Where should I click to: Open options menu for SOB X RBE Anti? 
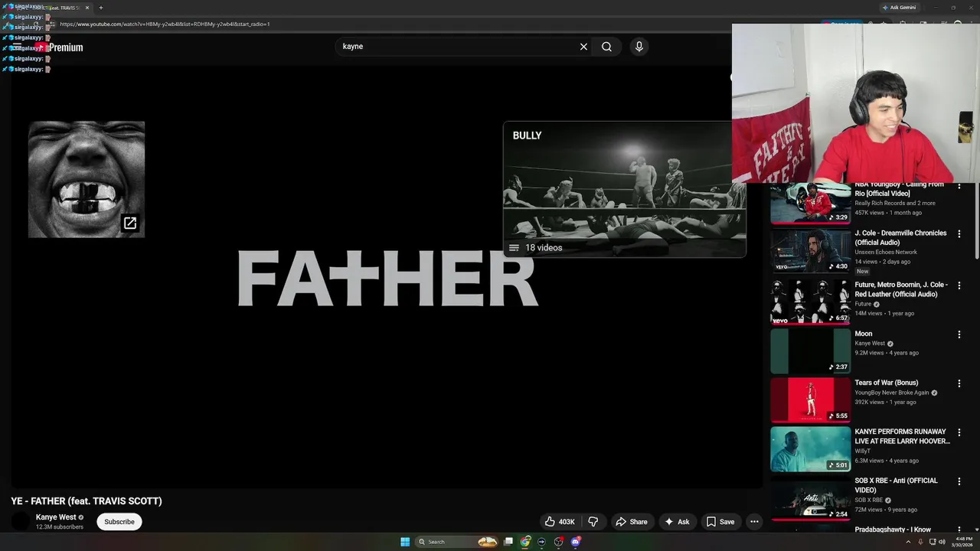point(959,481)
